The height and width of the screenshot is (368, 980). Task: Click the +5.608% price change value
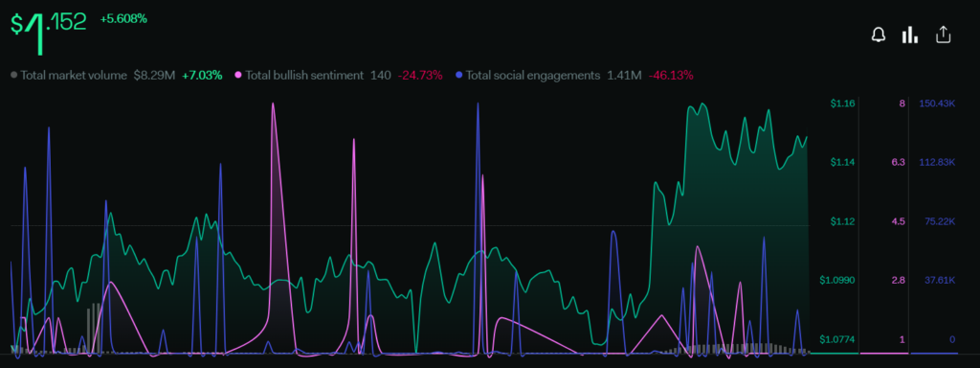pyautogui.click(x=123, y=19)
